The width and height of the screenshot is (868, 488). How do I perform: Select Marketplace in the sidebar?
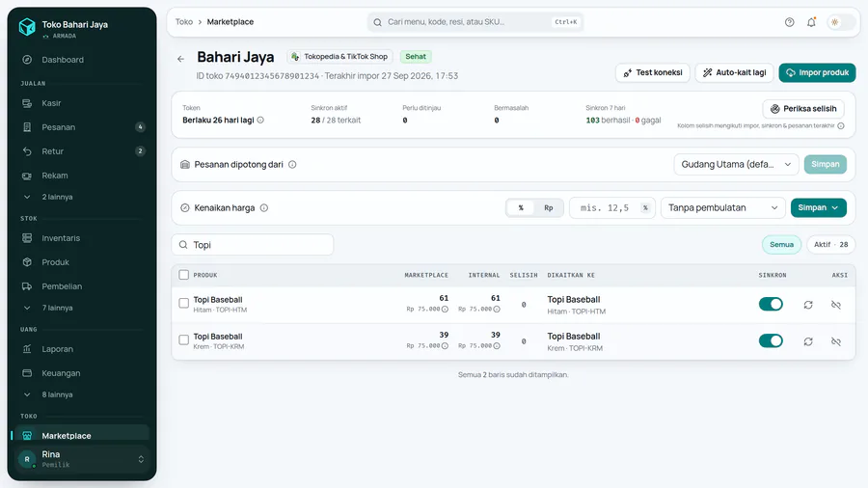(x=81, y=435)
